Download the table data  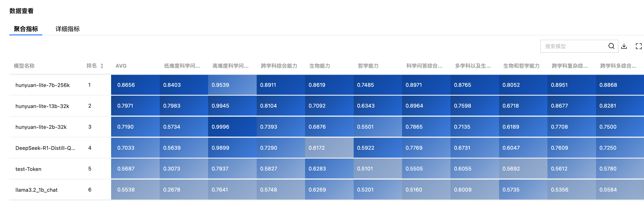click(x=624, y=46)
